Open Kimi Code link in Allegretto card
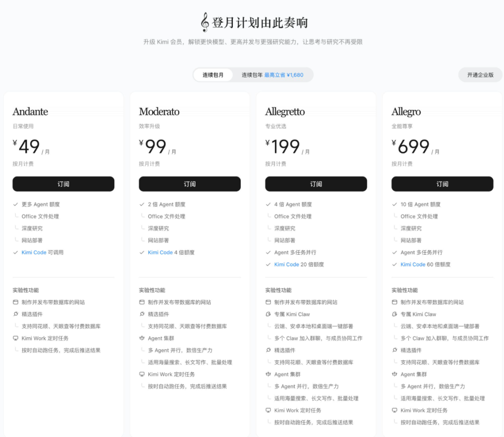The width and height of the screenshot is (504, 437). 287,264
